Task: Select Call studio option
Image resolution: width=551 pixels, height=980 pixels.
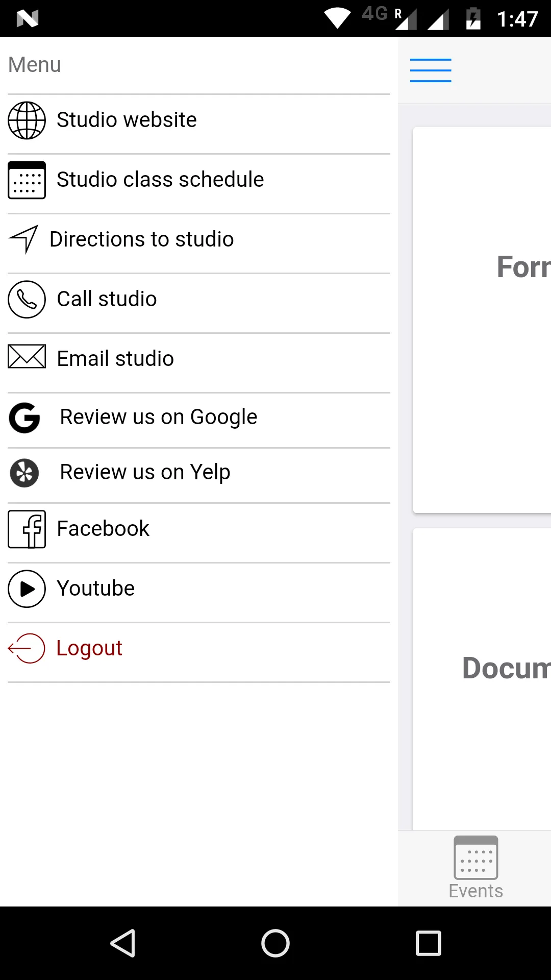Action: (199, 303)
